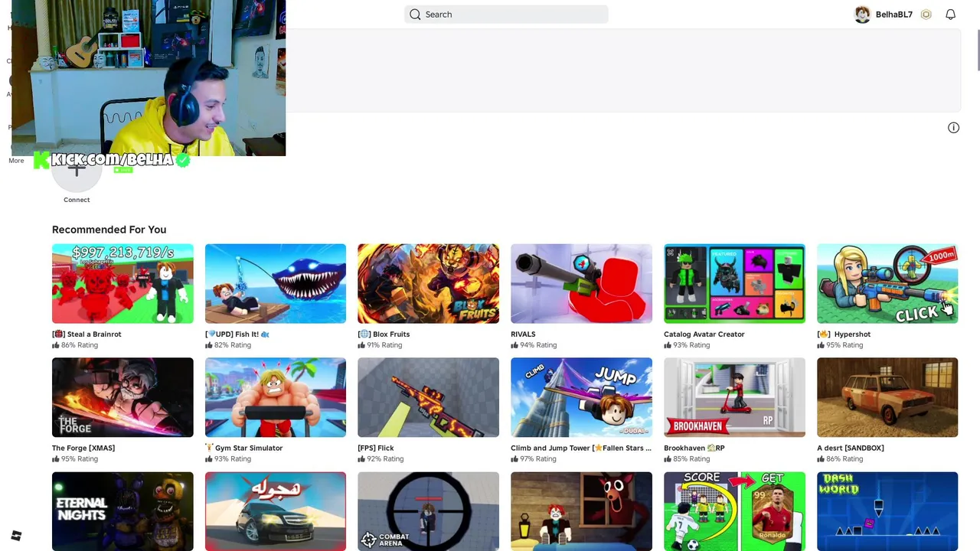Click the 95% Rating under Hypershot

point(840,345)
